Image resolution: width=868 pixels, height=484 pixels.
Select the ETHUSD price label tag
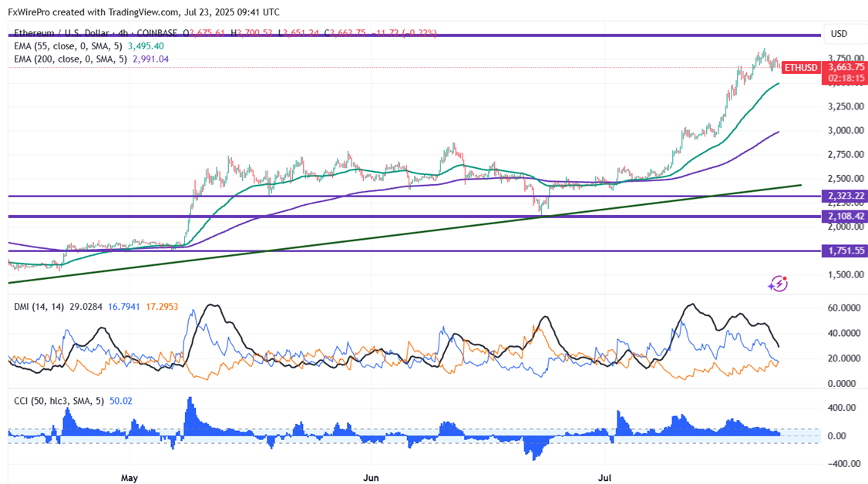(x=801, y=68)
